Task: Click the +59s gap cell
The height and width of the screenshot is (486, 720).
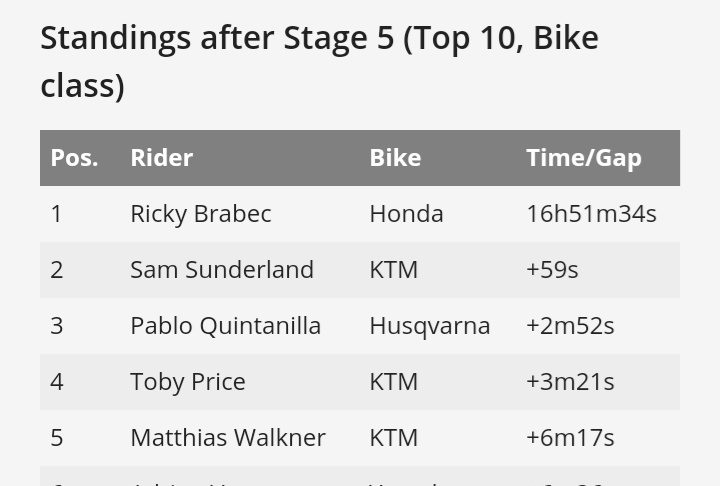Action: click(x=552, y=270)
